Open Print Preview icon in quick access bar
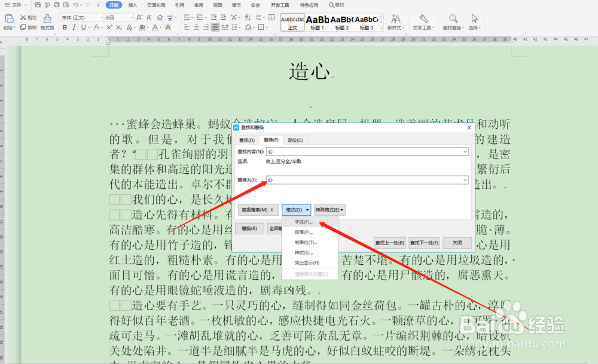This screenshot has width=598, height=364. (66, 5)
